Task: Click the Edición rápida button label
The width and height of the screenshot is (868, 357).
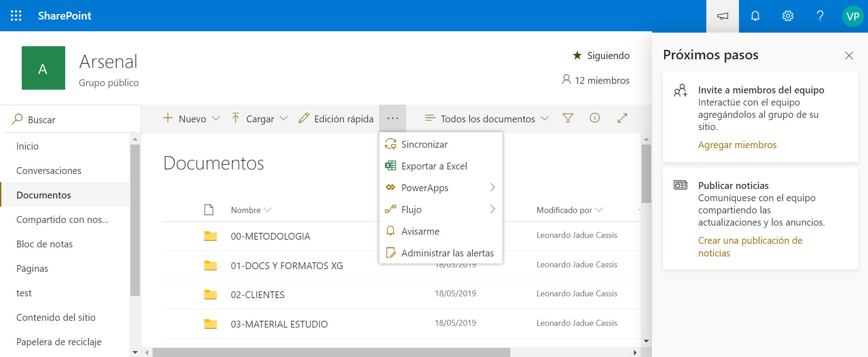Action: pyautogui.click(x=344, y=119)
